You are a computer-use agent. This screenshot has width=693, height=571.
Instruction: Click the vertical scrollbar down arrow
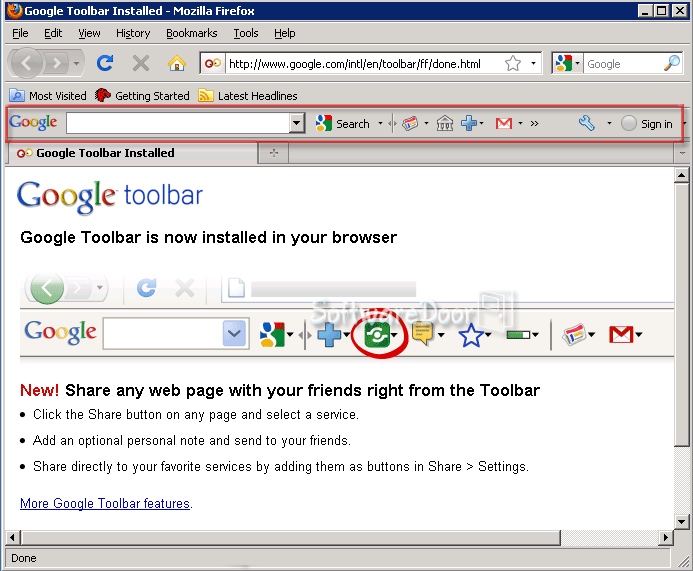(682, 522)
